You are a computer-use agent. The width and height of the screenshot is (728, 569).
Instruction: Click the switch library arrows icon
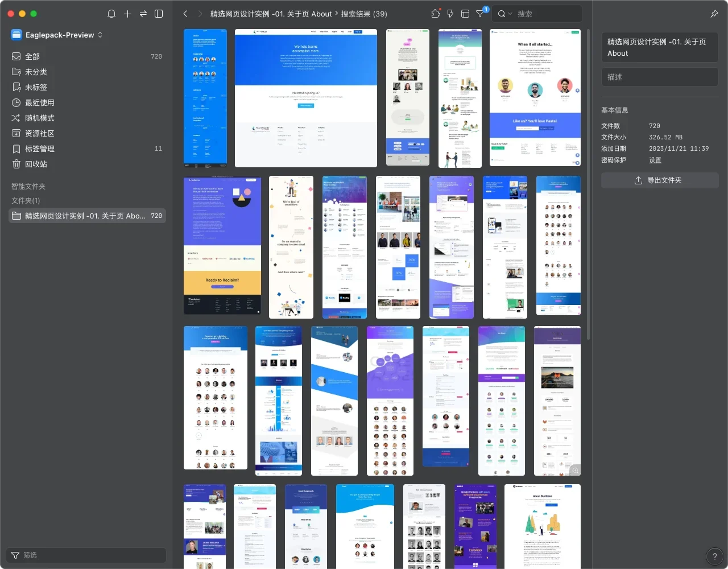(x=143, y=14)
